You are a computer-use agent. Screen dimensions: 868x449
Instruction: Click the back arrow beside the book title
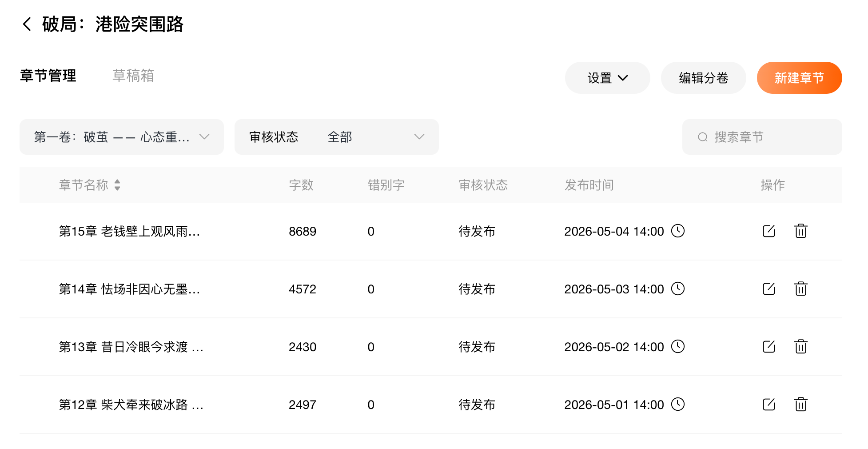click(x=27, y=24)
